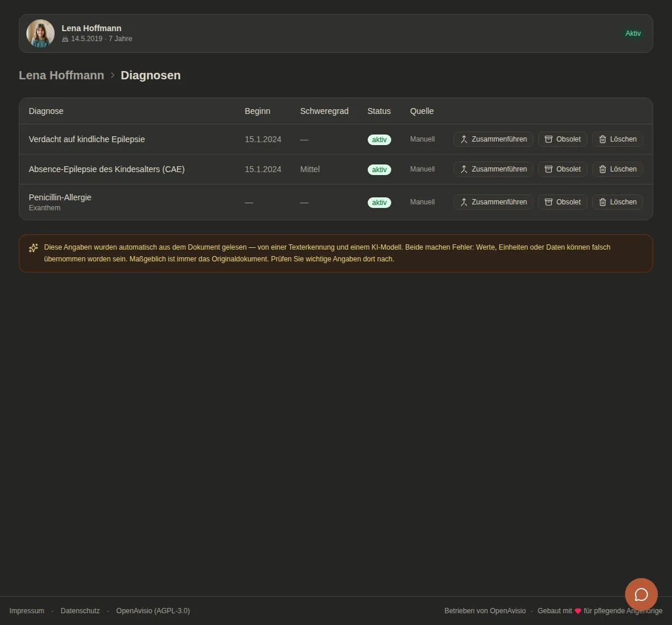The width and height of the screenshot is (672, 625).
Task: Click the archive icon in the Absence-Epilepsie row
Action: coord(548,169)
